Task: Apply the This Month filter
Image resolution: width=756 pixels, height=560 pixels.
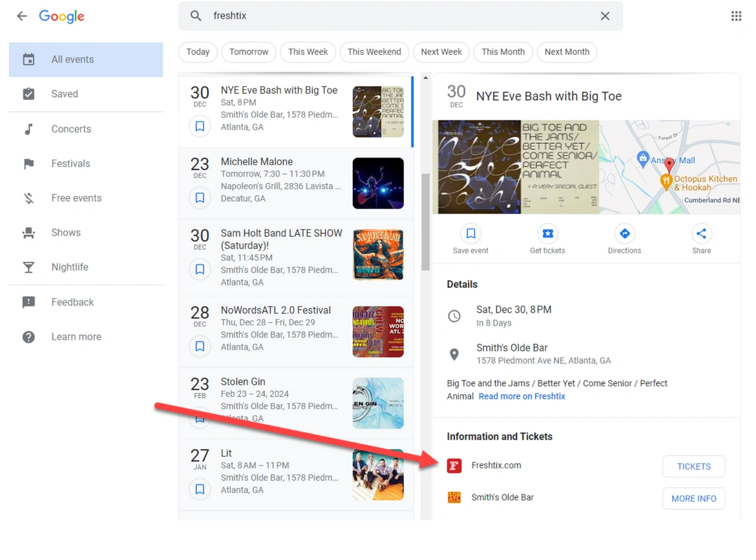Action: [x=503, y=52]
